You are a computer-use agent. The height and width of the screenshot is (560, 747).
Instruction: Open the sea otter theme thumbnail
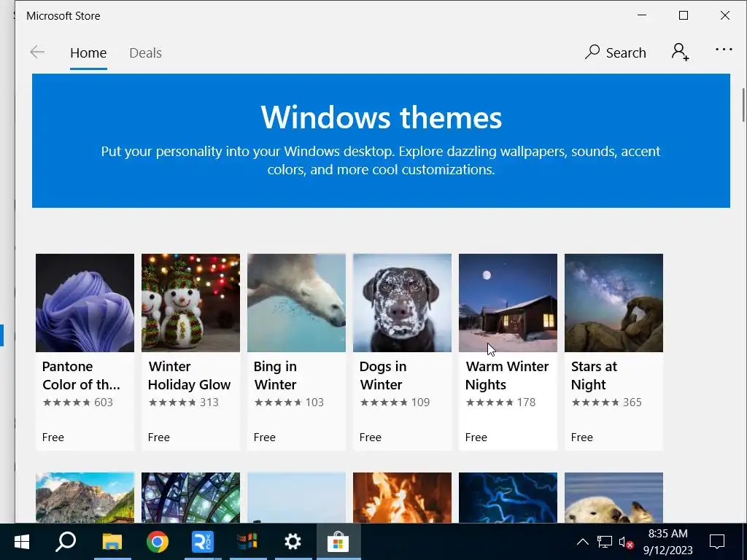tap(614, 497)
